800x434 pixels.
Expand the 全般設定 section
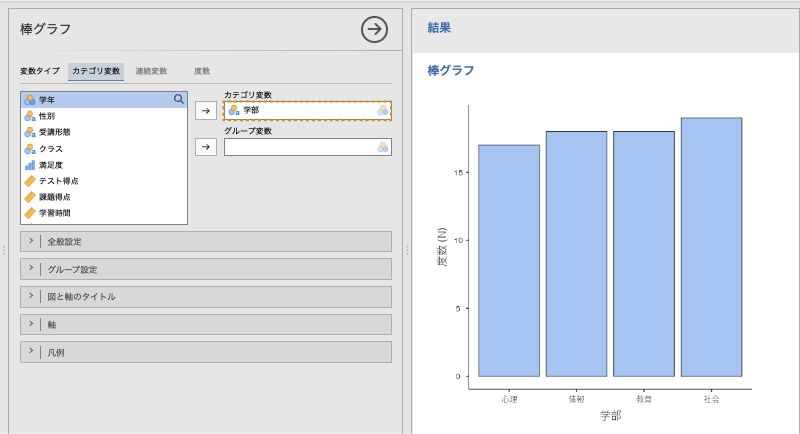click(x=205, y=241)
